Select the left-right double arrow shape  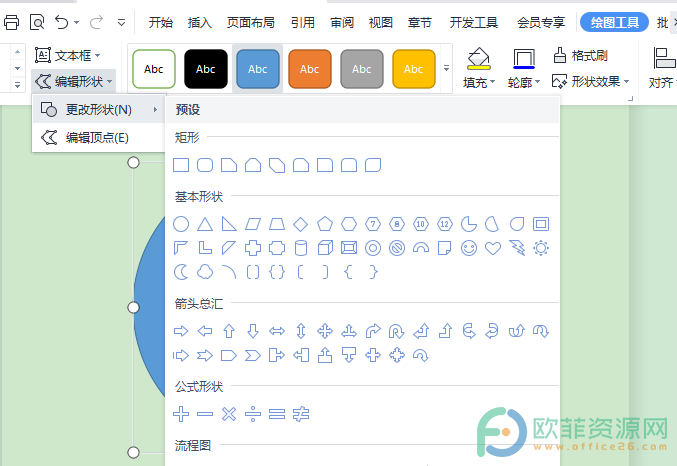(x=277, y=331)
